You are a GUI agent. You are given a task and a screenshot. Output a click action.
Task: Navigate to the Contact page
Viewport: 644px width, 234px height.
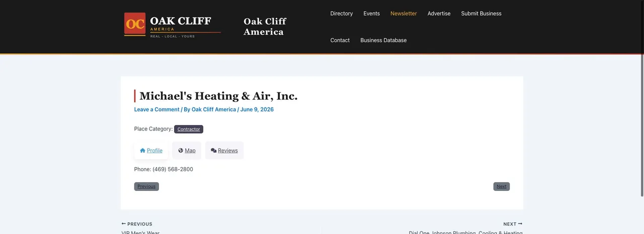340,40
